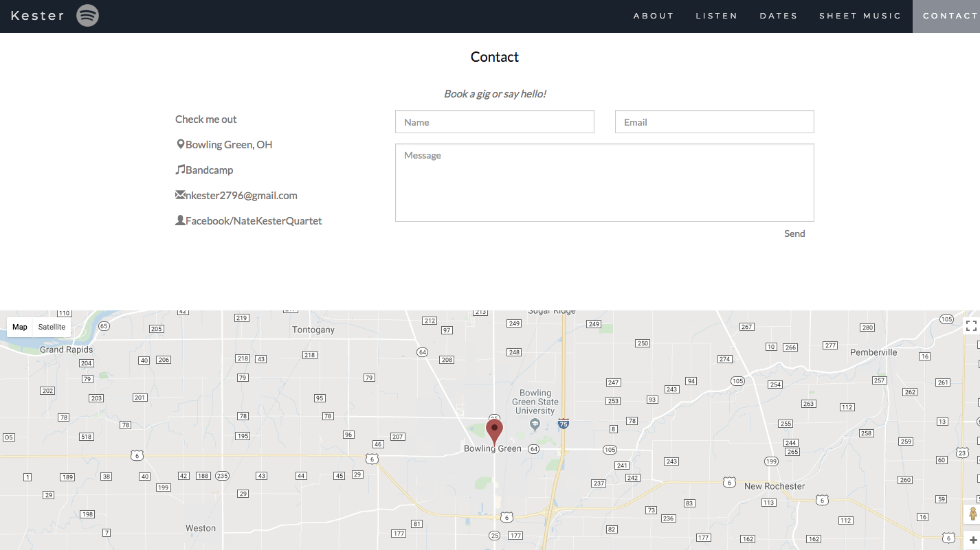The height and width of the screenshot is (550, 980).
Task: Switch map to Map view
Action: tap(20, 327)
